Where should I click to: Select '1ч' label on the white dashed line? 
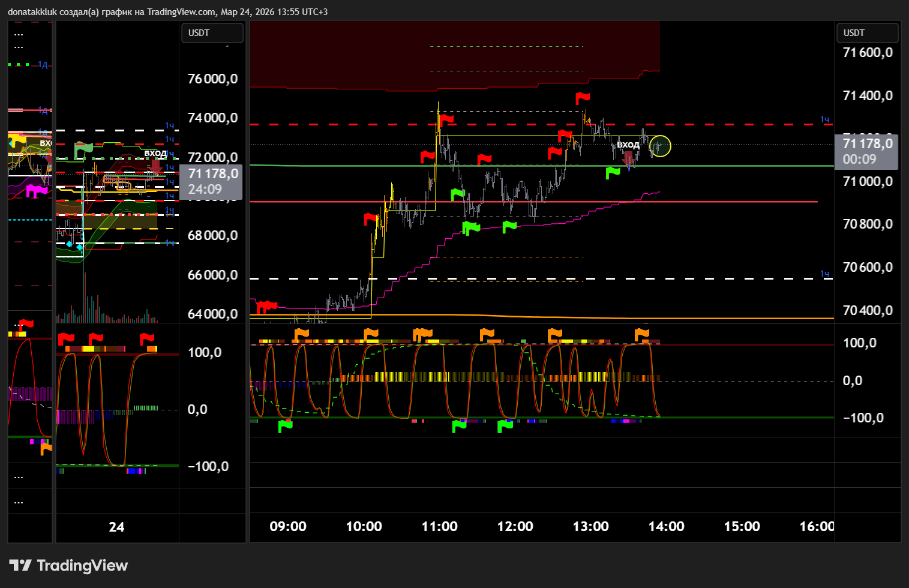pos(825,274)
